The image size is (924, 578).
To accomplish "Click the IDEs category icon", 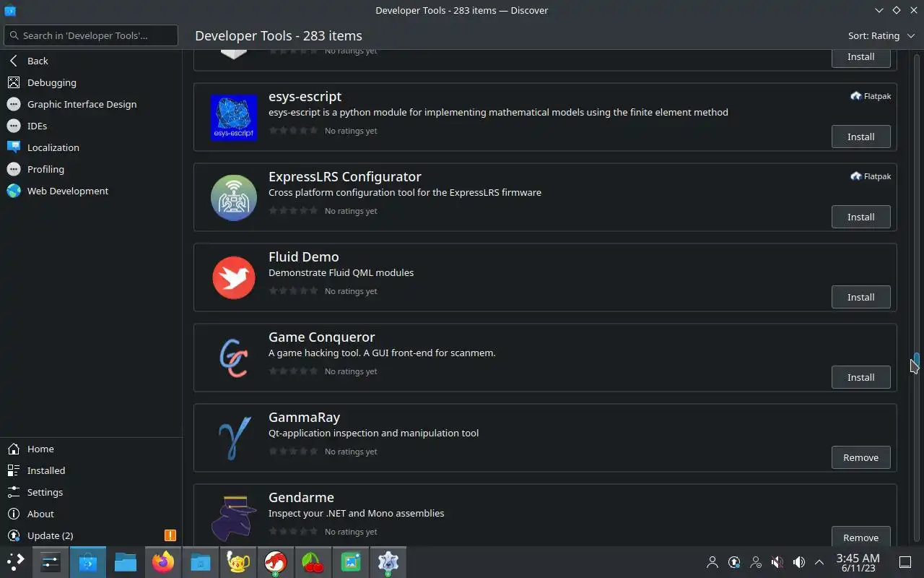I will (x=14, y=126).
